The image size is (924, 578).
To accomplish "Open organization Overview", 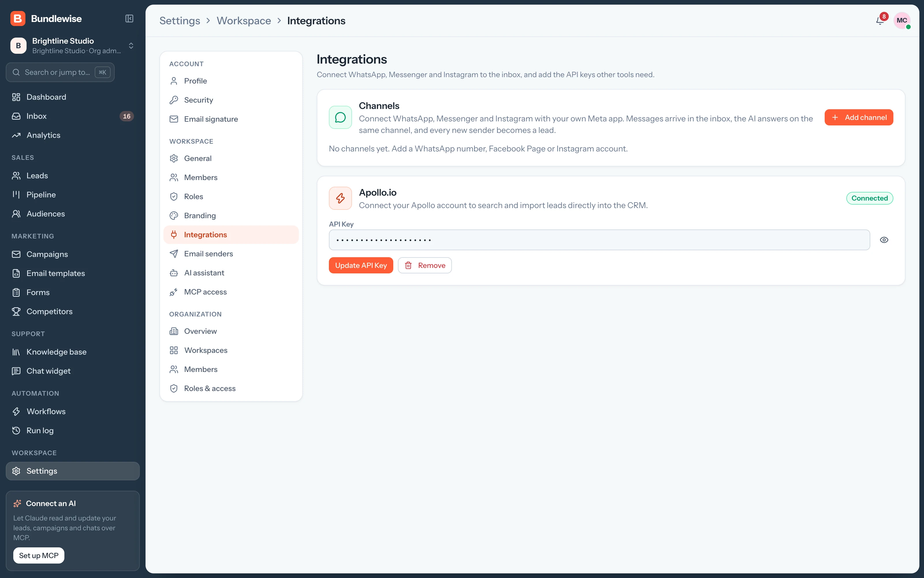I will [x=231, y=331].
